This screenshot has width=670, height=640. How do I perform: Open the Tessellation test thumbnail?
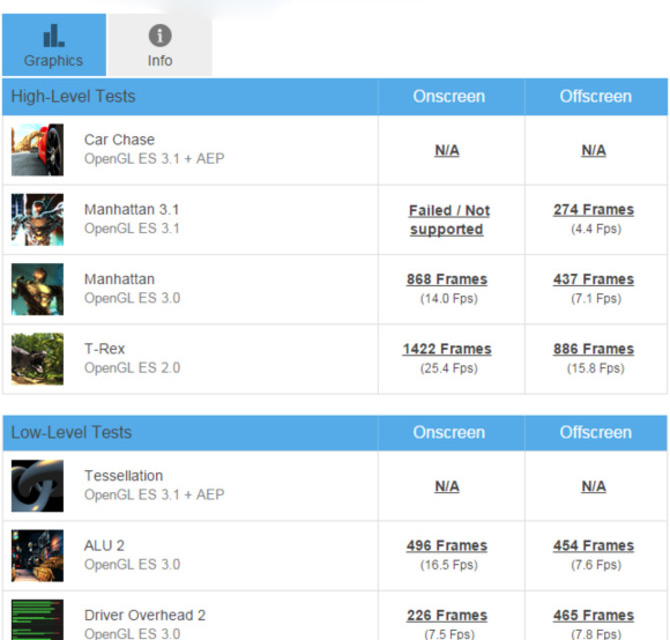click(38, 486)
